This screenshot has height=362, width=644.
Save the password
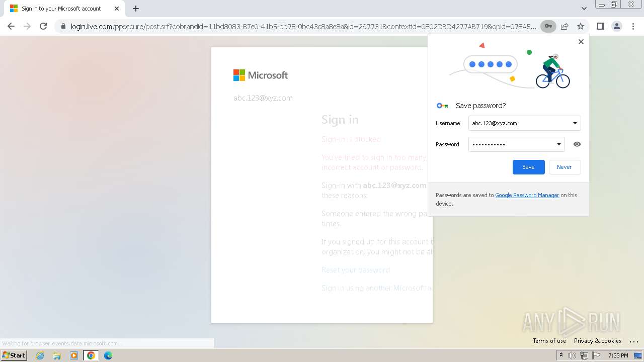528,167
